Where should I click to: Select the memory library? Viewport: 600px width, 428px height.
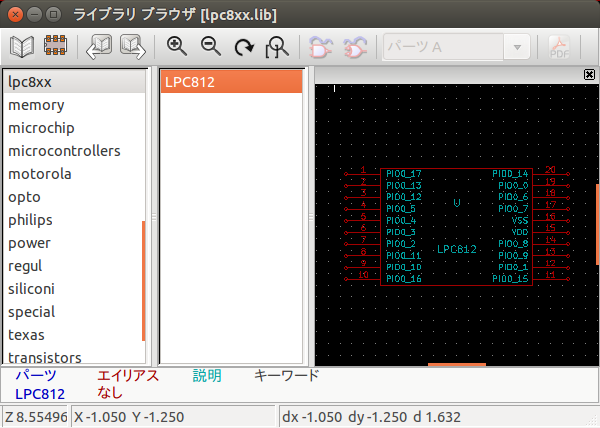click(74, 105)
